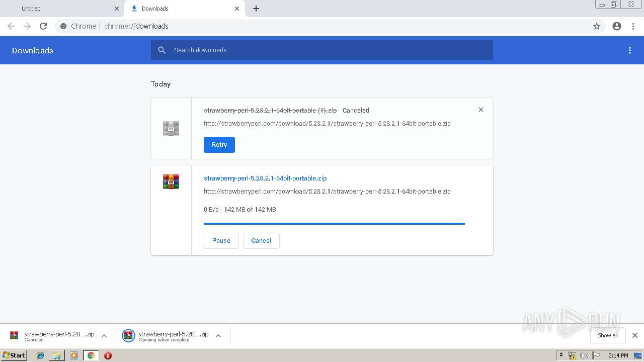Switch to the Untitled tab
This screenshot has width=644, height=362.
pos(62,9)
